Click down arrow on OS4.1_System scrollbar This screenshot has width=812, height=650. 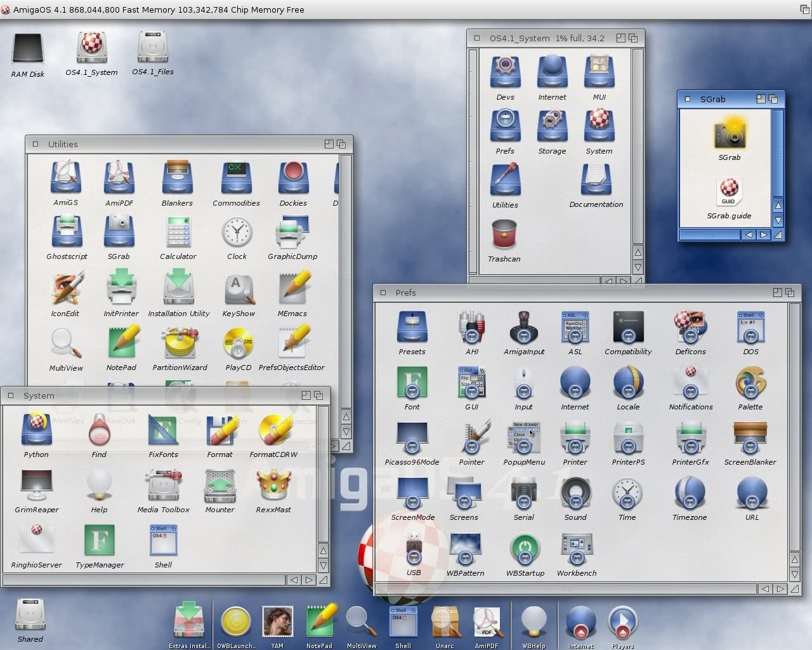[x=638, y=267]
